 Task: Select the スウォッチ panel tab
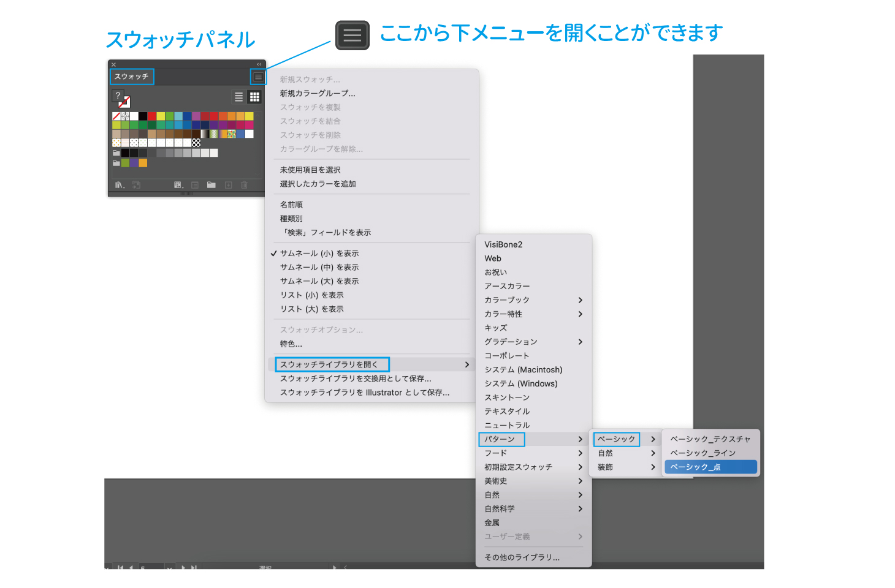(x=131, y=77)
